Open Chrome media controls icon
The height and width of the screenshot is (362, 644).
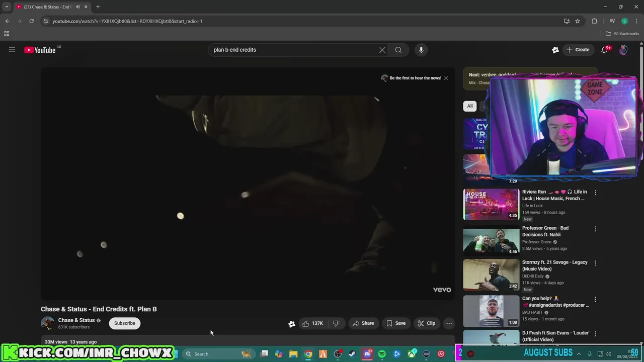612,21
